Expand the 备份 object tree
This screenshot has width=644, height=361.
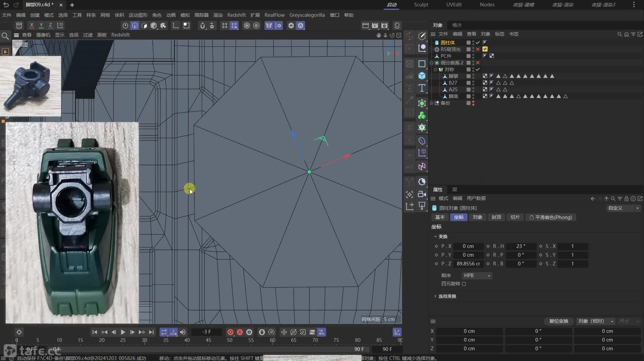[432, 103]
